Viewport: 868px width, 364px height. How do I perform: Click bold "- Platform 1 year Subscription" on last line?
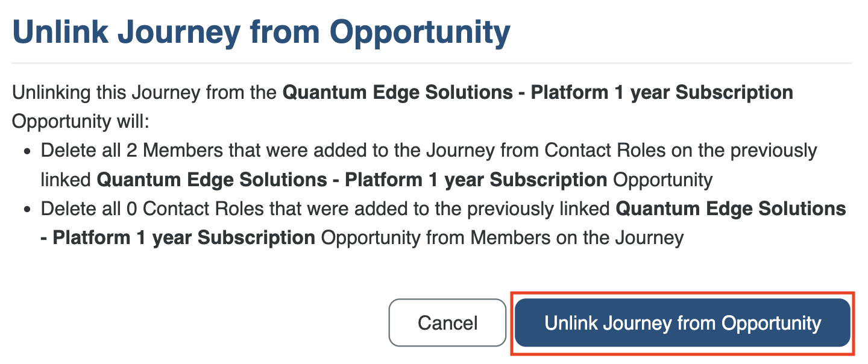[x=178, y=237]
